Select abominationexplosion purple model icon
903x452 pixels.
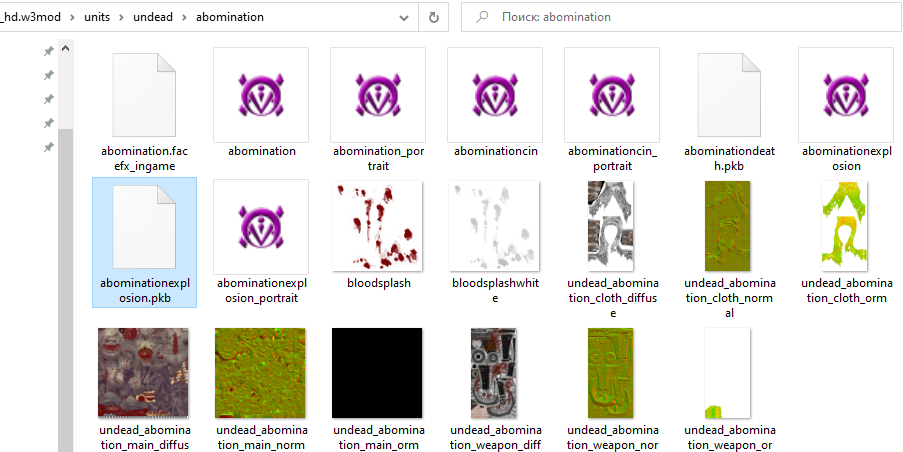point(846,95)
